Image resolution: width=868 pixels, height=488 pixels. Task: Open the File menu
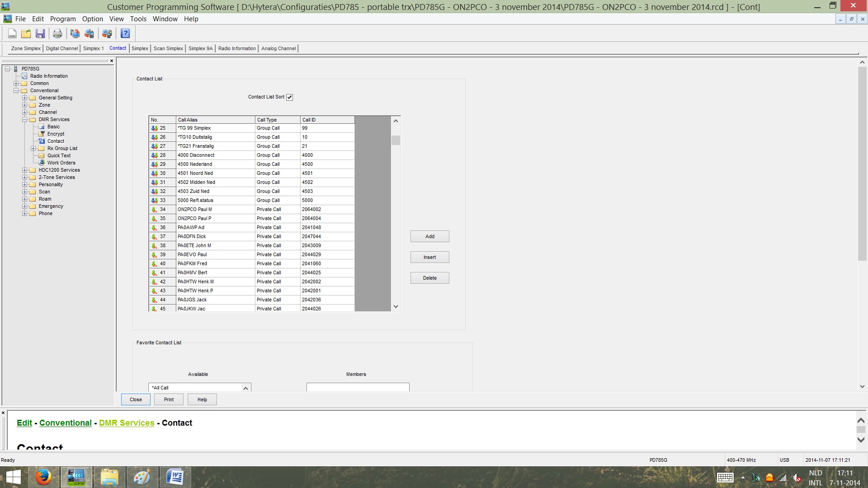coord(20,19)
